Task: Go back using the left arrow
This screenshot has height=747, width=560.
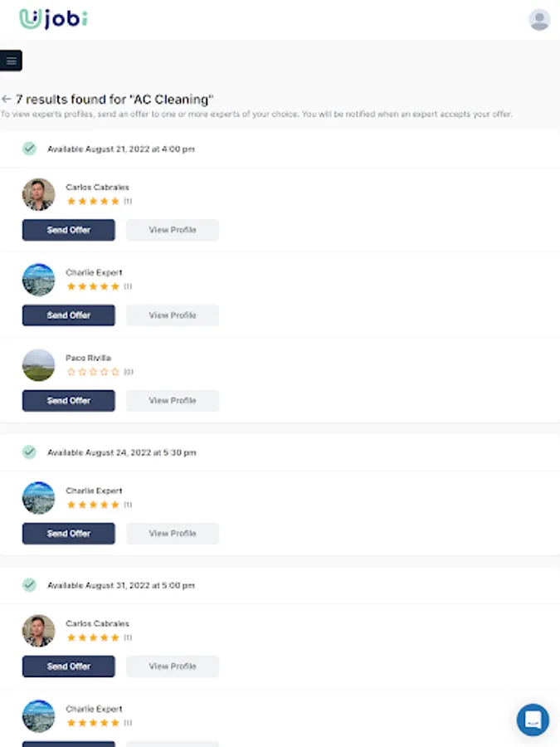Action: coord(7,99)
